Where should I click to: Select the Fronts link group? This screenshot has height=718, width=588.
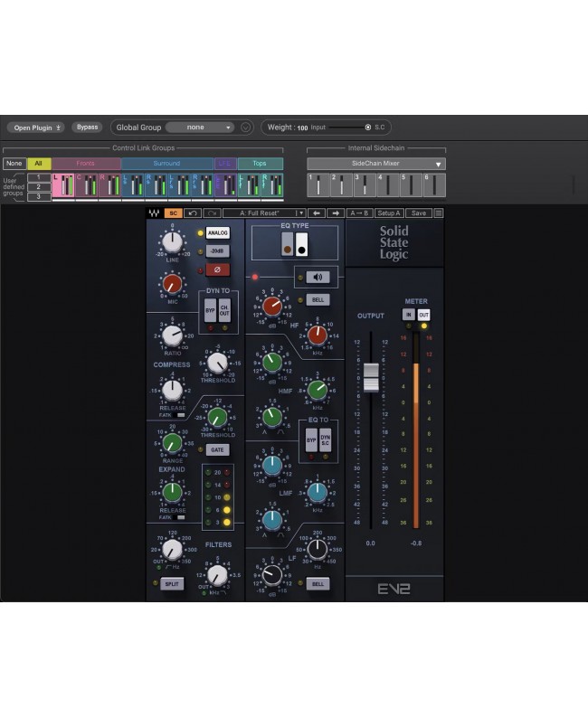click(x=86, y=164)
